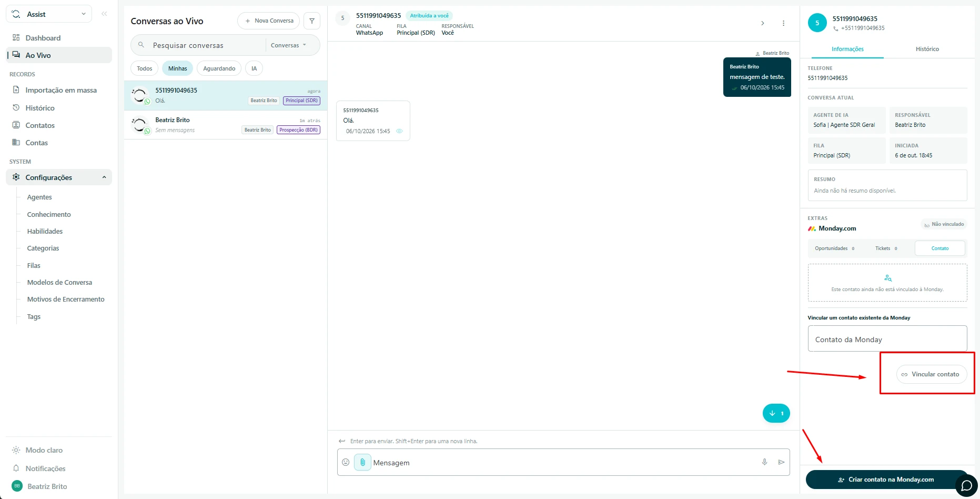Open the three-dot menu in conversation header
This screenshot has width=980, height=499.
(x=783, y=23)
